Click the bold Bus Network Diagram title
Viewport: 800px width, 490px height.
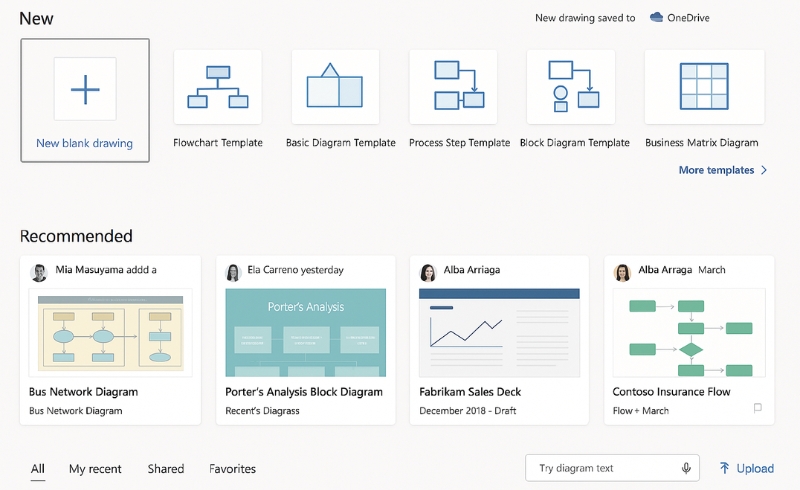pyautogui.click(x=84, y=392)
